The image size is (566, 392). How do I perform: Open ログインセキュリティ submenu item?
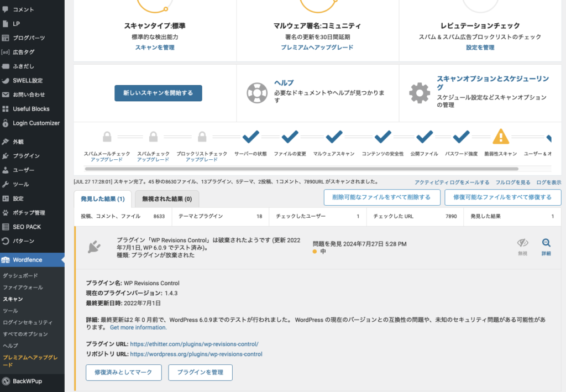(28, 323)
